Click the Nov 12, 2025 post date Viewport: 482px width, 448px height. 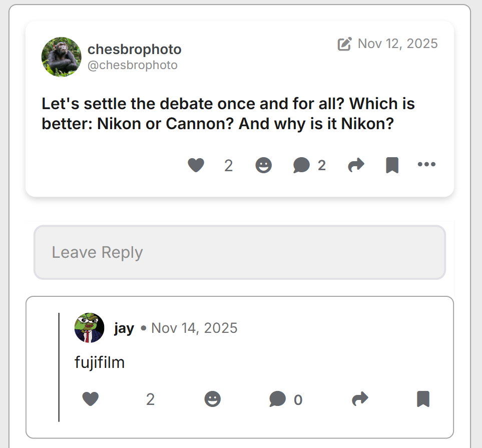pos(397,44)
